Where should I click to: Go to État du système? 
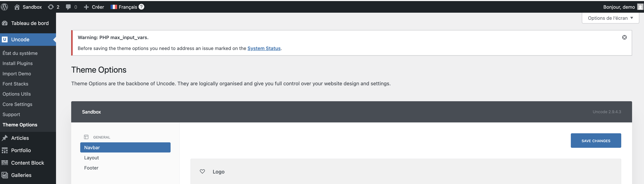tap(20, 53)
